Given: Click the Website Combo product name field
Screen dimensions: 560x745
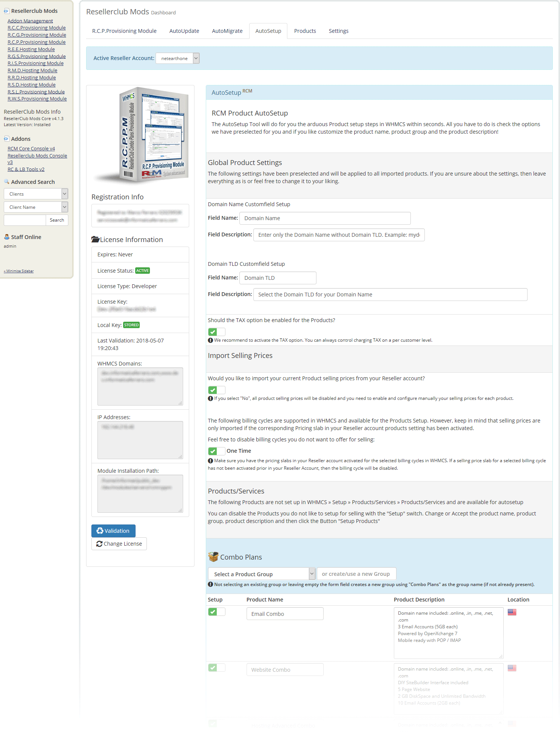Looking at the screenshot, I should (285, 669).
